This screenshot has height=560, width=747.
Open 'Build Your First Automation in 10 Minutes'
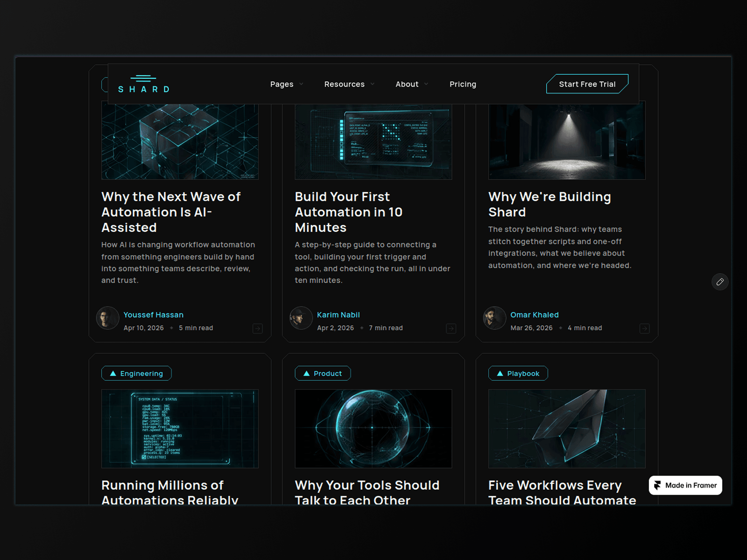click(x=349, y=212)
